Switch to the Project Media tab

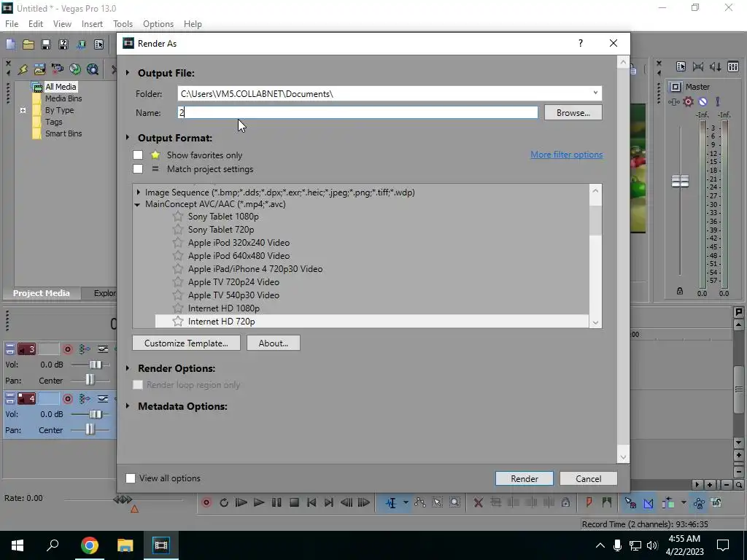point(41,293)
